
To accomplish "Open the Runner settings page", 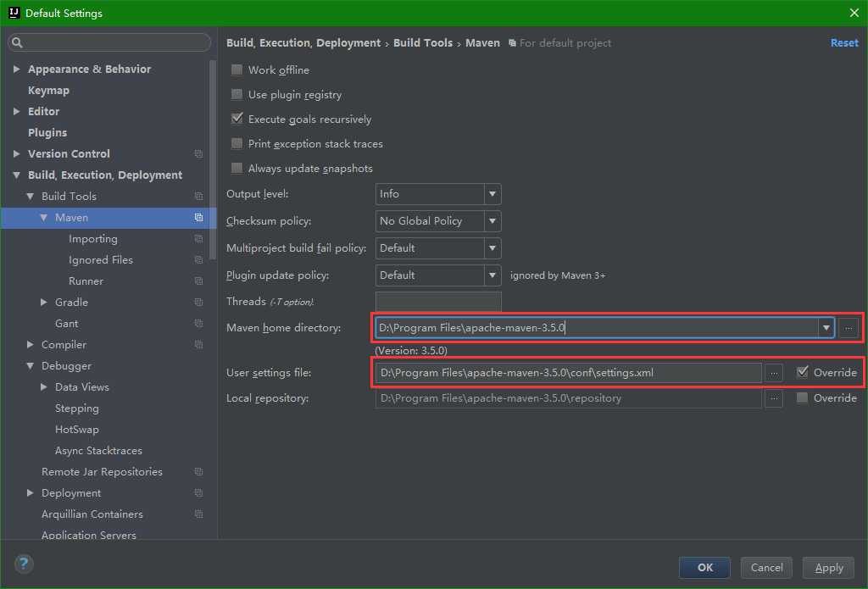I will [86, 281].
